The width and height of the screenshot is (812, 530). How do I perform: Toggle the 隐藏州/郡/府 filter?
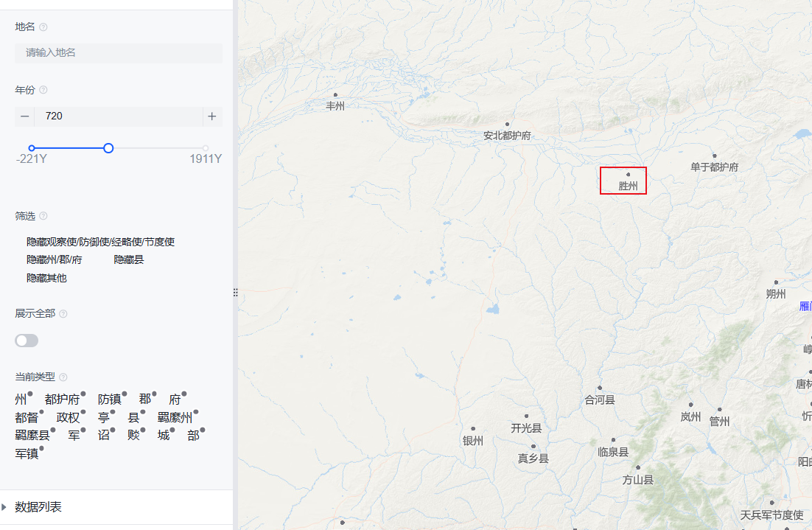pos(55,259)
